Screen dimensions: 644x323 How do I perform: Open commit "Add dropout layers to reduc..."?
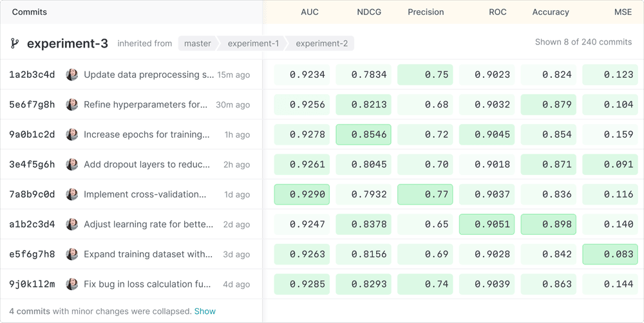click(x=147, y=165)
